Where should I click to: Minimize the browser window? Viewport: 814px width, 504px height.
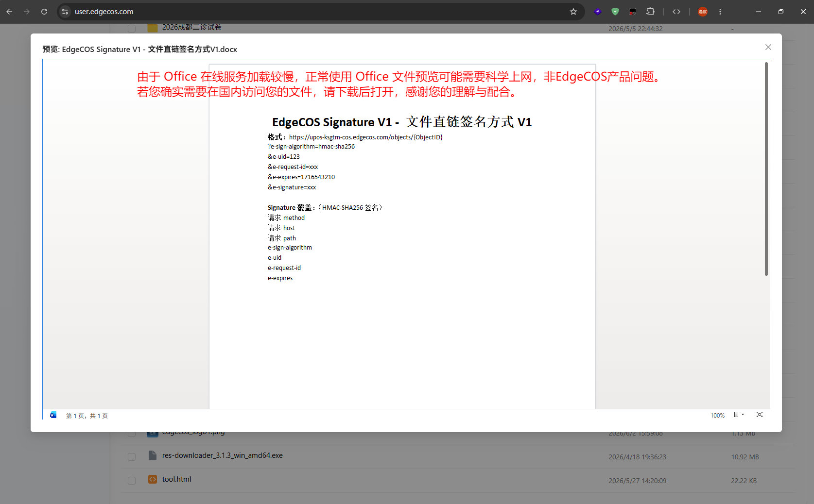click(758, 12)
